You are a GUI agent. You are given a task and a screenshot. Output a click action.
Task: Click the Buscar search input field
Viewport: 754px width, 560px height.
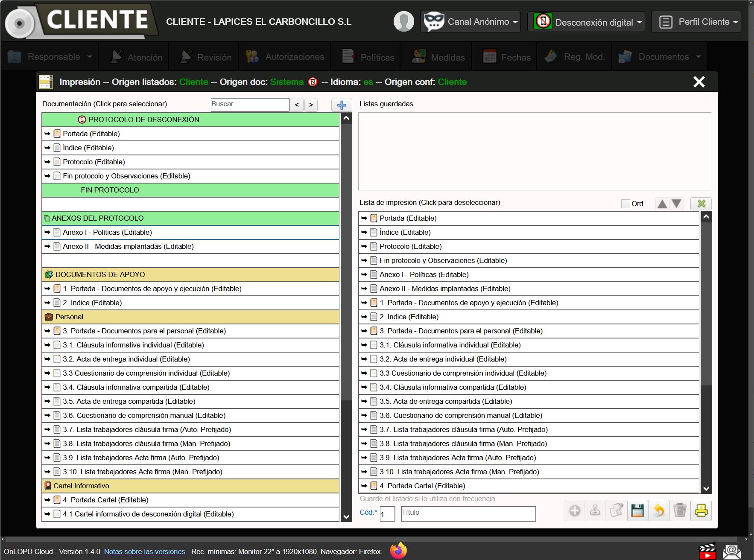click(x=250, y=105)
